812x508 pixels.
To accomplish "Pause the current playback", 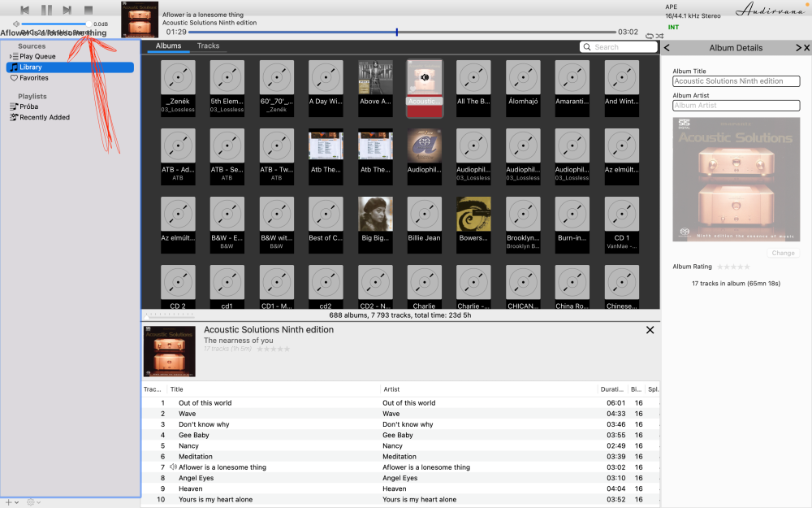I will pyautogui.click(x=46, y=10).
